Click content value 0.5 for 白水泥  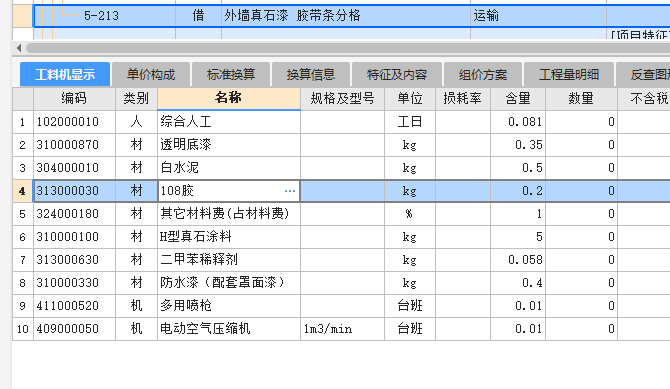[x=518, y=168]
